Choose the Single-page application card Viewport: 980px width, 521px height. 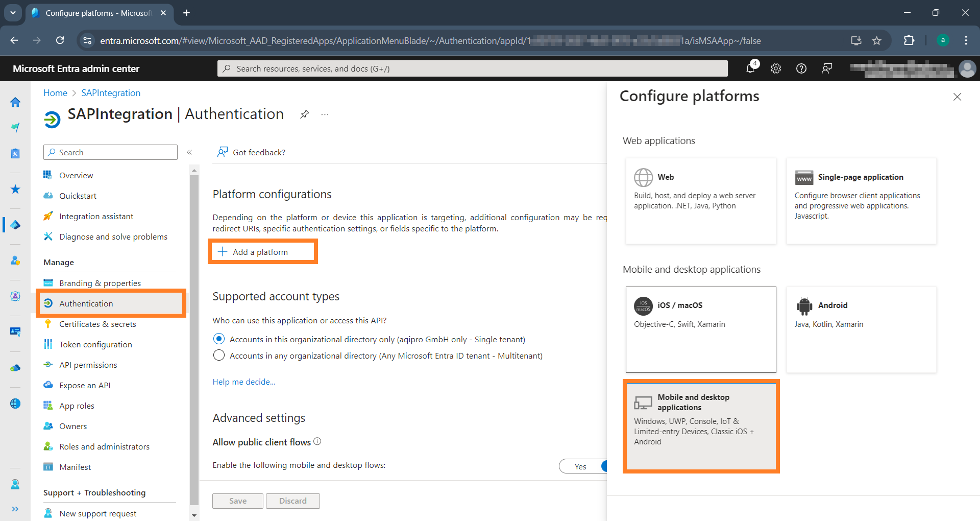(x=862, y=201)
